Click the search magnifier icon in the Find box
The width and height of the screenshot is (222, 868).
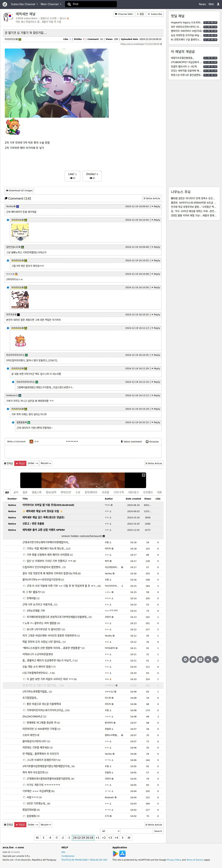[69, 4]
